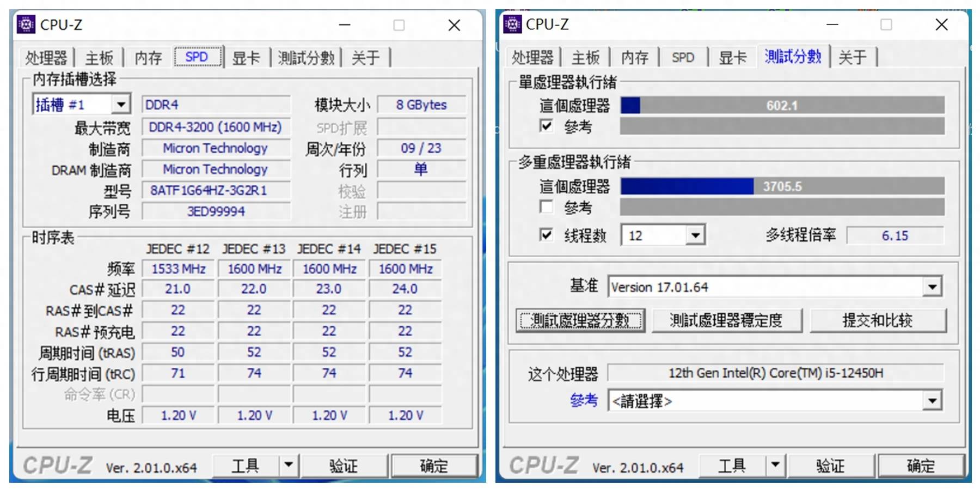Click CPU-Z app icon in right window title bar
Image resolution: width=980 pixels, height=492 pixels.
pos(512,24)
